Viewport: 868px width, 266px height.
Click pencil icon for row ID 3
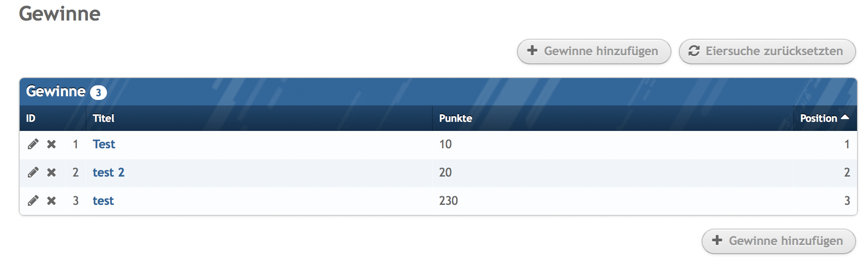[x=33, y=201]
